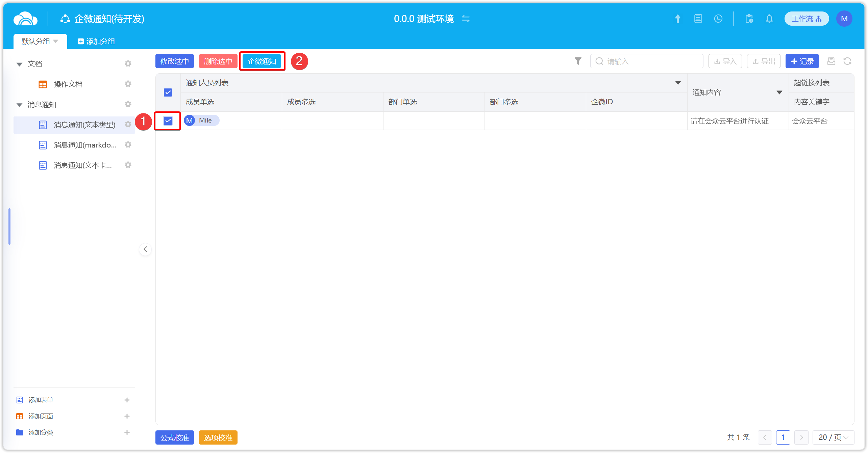Screen dimensions: 868x453
Task: Click the upload arrow icon in the header
Action: [677, 19]
